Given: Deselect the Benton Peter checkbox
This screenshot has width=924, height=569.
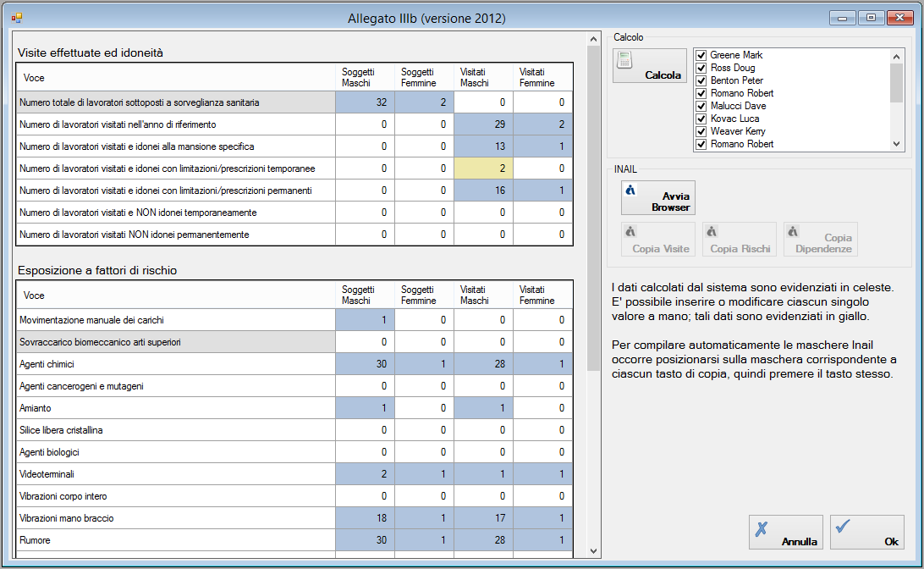Looking at the screenshot, I should click(701, 80).
